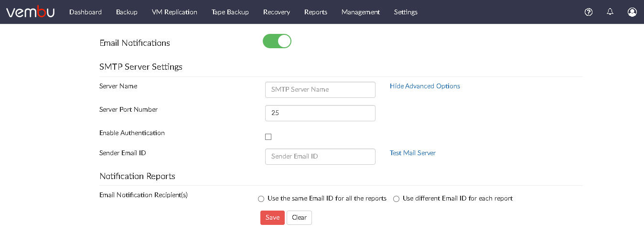Open the Backup menu
Image resolution: width=644 pixels, height=244 pixels.
127,12
